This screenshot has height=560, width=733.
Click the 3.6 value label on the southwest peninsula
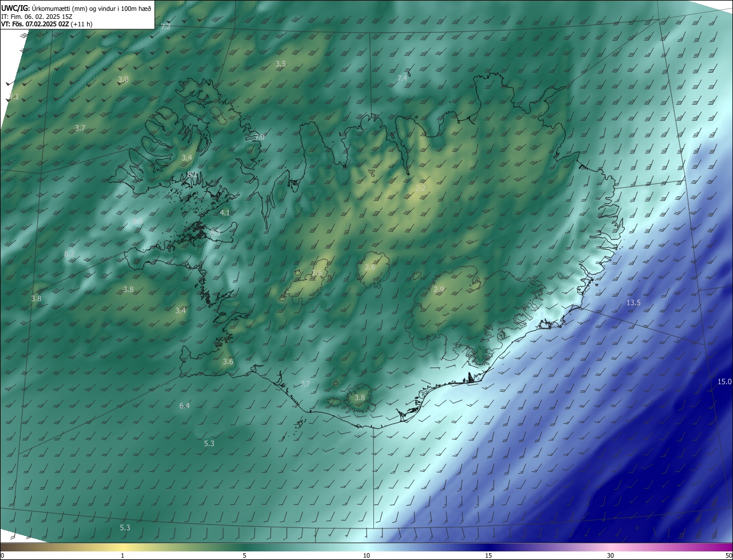228,361
